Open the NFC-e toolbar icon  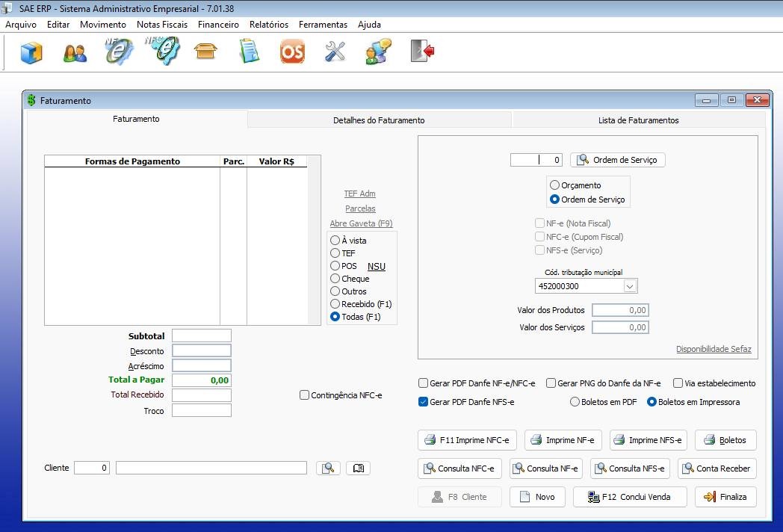(161, 52)
